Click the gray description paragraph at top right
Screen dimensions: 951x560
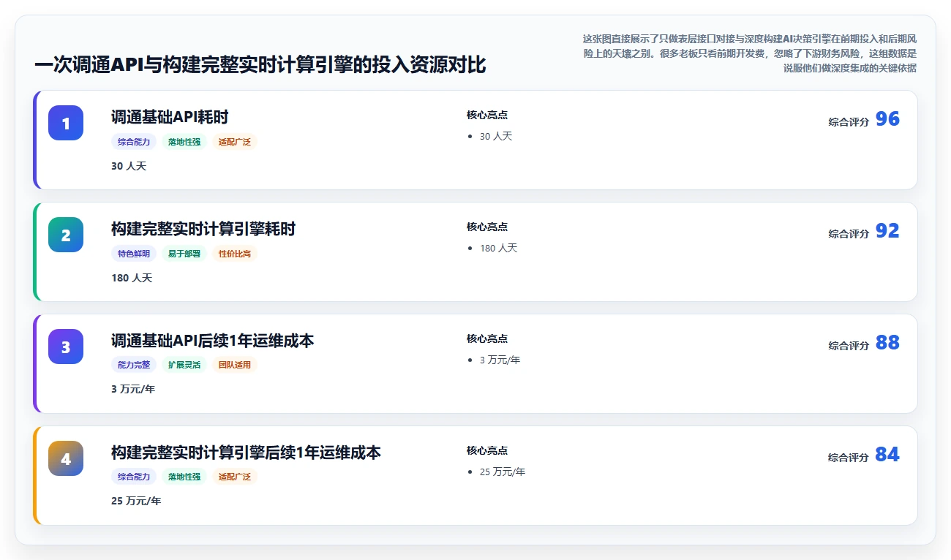[749, 53]
